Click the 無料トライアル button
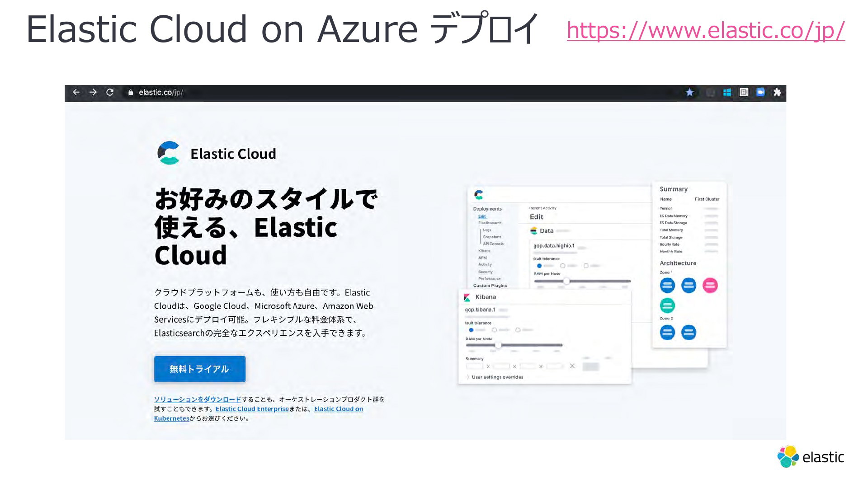This screenshot has width=868, height=488. [x=200, y=369]
